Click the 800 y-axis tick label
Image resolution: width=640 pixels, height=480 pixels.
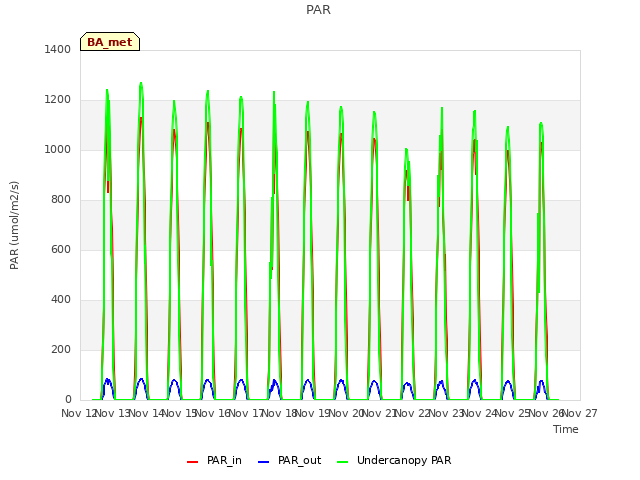pos(61,200)
